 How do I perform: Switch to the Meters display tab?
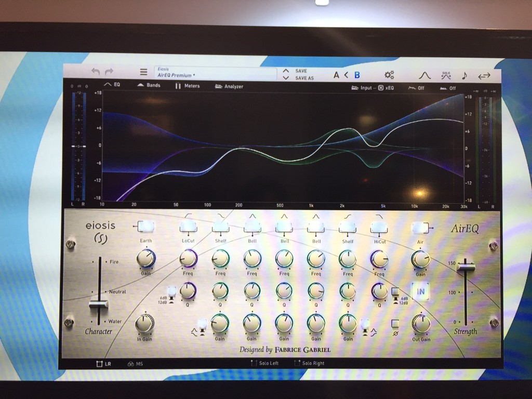pyautogui.click(x=187, y=86)
